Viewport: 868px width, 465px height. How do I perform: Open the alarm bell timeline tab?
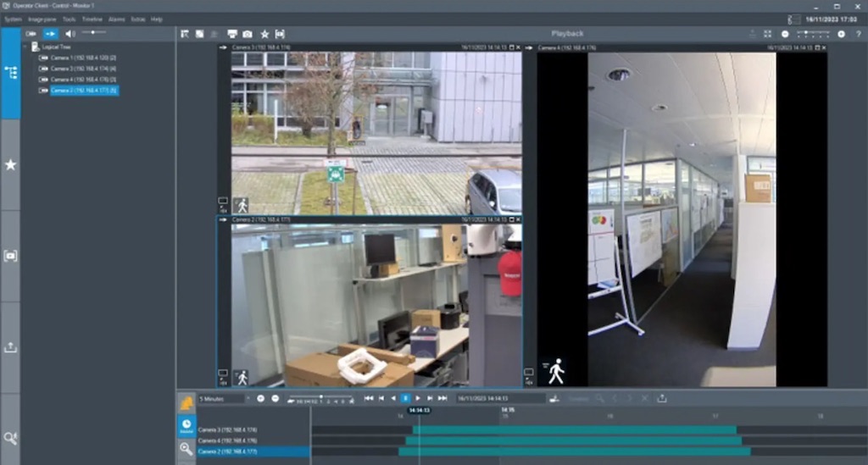click(186, 403)
